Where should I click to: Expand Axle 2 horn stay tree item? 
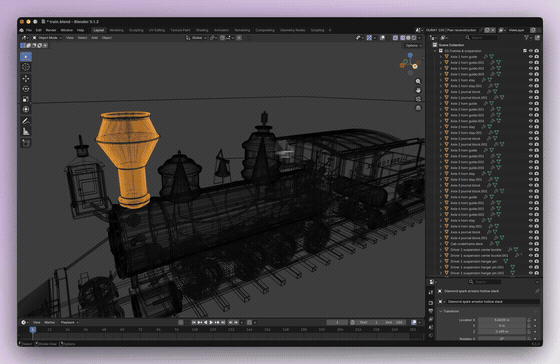point(441,127)
